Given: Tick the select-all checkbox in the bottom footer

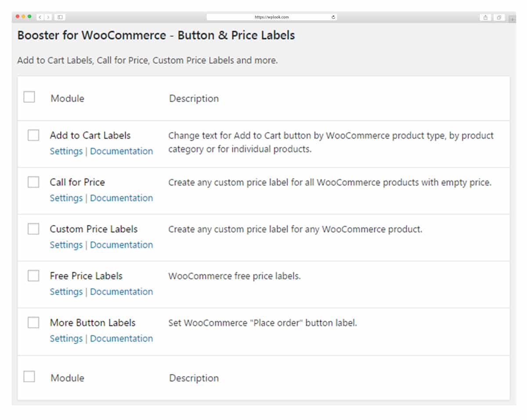Looking at the screenshot, I should (29, 377).
